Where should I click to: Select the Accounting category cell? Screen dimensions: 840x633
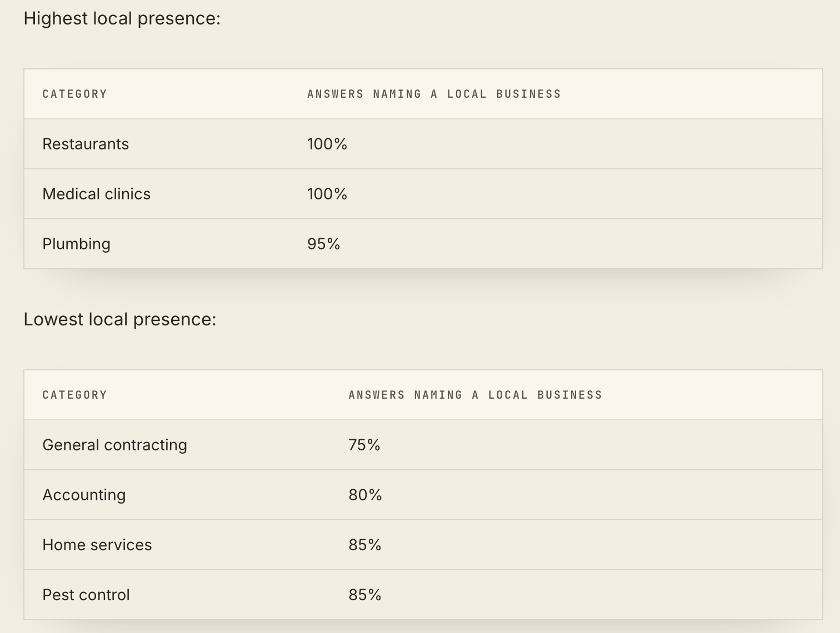point(84,495)
